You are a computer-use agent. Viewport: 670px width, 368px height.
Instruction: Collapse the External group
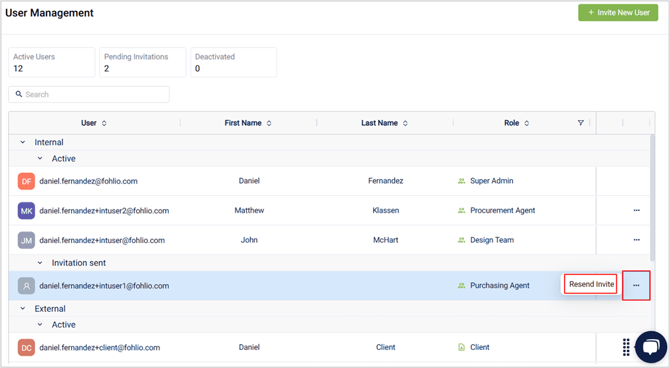click(x=23, y=309)
